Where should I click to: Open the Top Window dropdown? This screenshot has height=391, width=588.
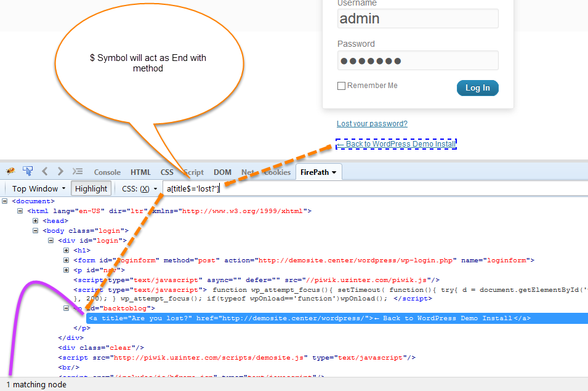click(37, 188)
